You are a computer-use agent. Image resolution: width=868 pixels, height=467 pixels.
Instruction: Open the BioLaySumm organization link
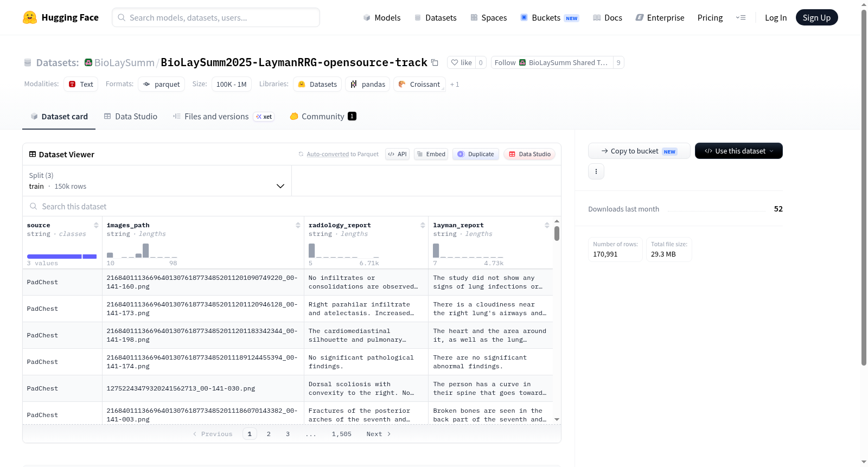click(124, 62)
